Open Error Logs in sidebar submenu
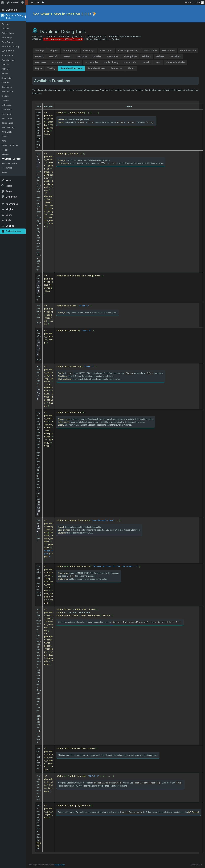 [7, 38]
